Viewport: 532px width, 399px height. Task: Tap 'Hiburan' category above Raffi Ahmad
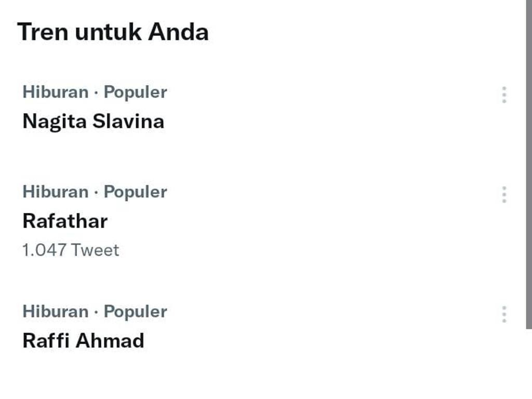point(56,312)
